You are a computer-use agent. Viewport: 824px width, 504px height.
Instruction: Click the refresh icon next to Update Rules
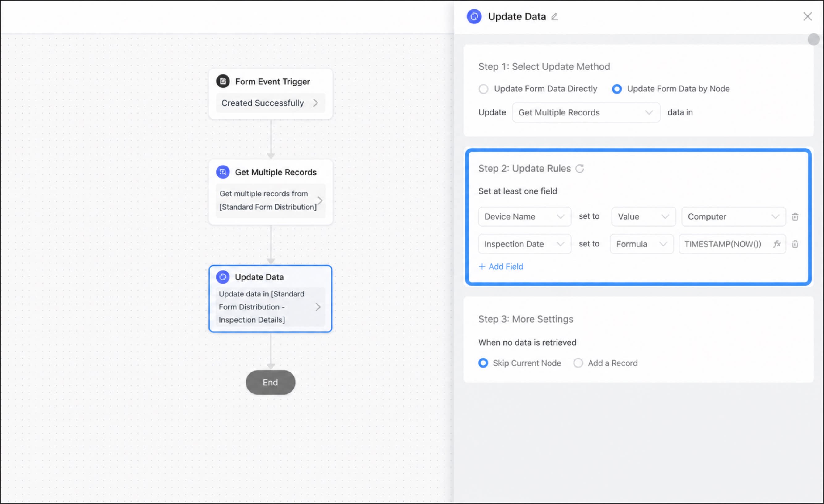(579, 169)
